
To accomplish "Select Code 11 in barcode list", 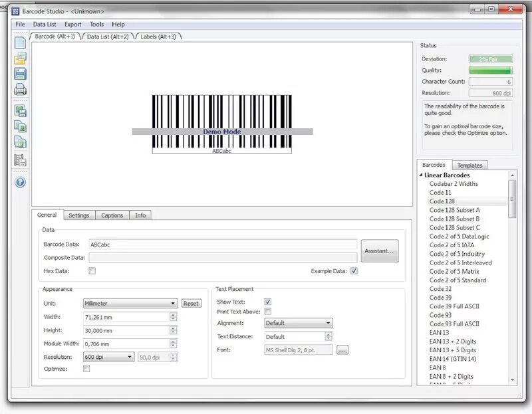I will point(440,193).
